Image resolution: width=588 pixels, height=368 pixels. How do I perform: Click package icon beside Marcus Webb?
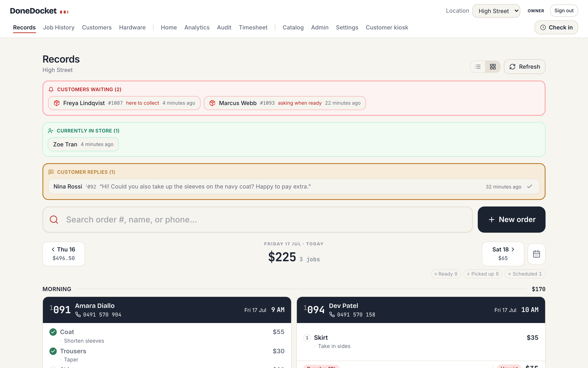(x=212, y=103)
